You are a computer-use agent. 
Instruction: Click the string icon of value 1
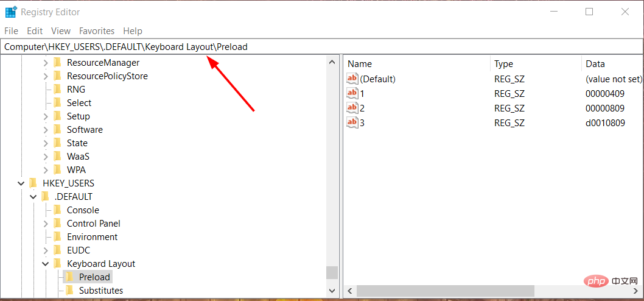point(352,93)
